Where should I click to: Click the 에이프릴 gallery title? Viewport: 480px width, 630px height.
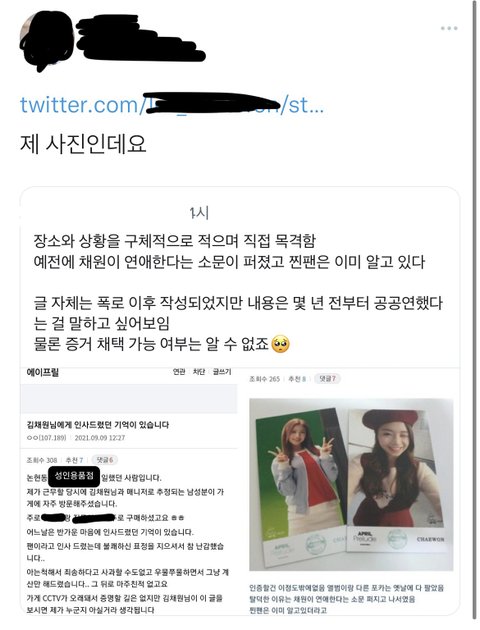(43, 372)
